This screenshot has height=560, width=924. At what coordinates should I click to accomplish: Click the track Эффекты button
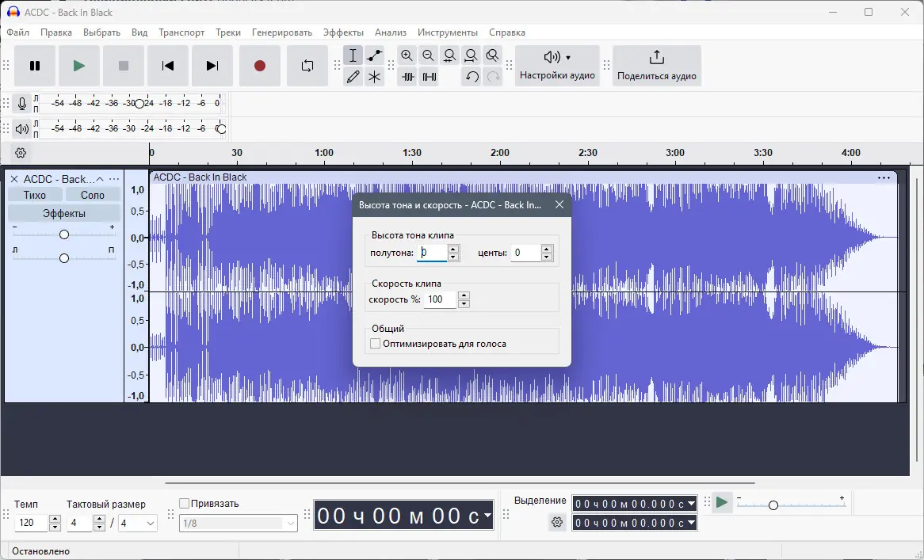tap(64, 213)
